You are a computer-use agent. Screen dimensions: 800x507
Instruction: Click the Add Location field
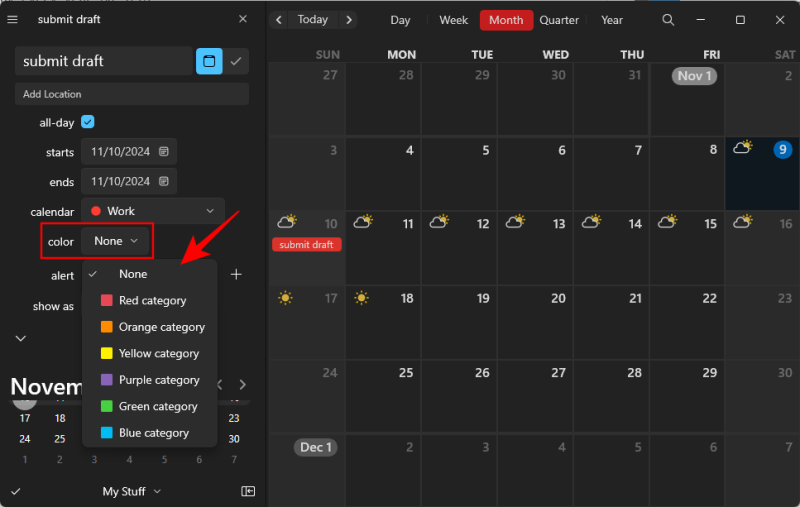[x=131, y=94]
